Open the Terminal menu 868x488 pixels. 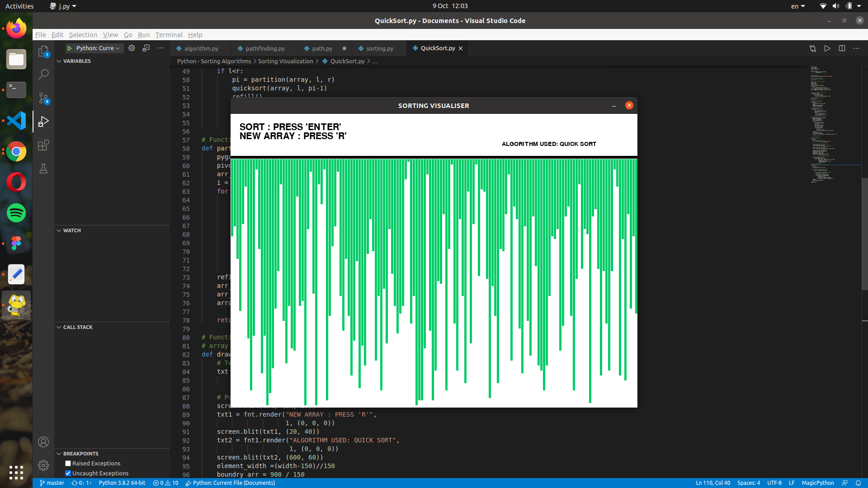tap(169, 35)
